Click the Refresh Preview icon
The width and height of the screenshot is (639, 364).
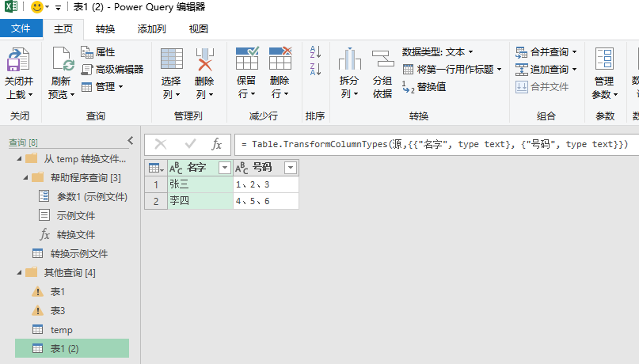(62, 59)
